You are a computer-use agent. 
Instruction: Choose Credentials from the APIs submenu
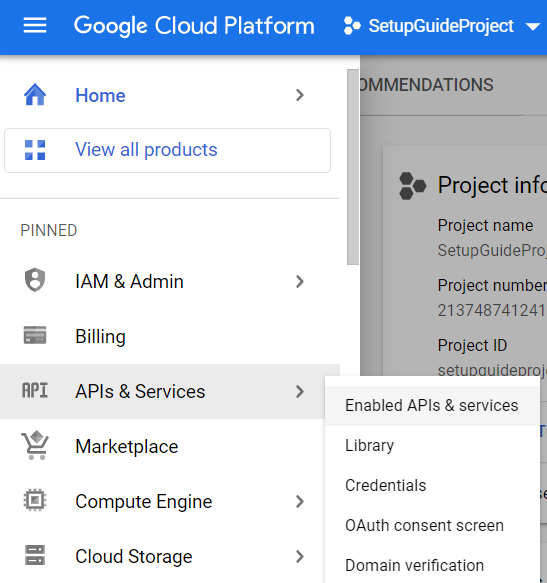pos(432,486)
